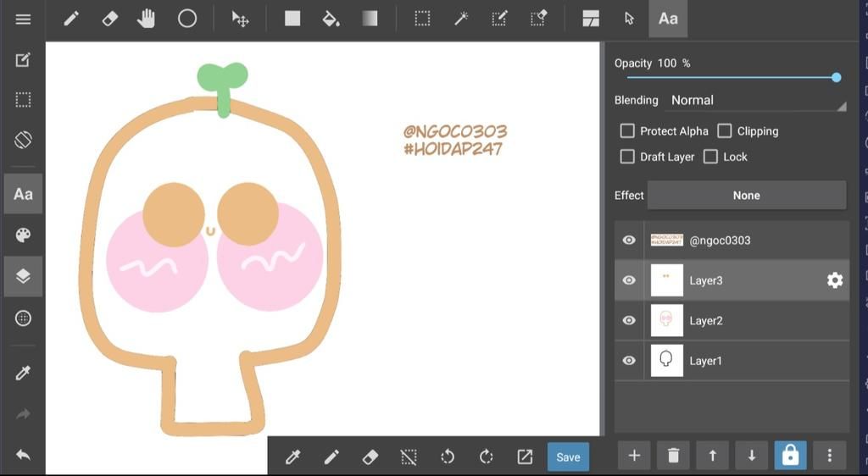The image size is (868, 476).
Task: Open the Blending mode Normal dropdown
Action: [x=757, y=101]
